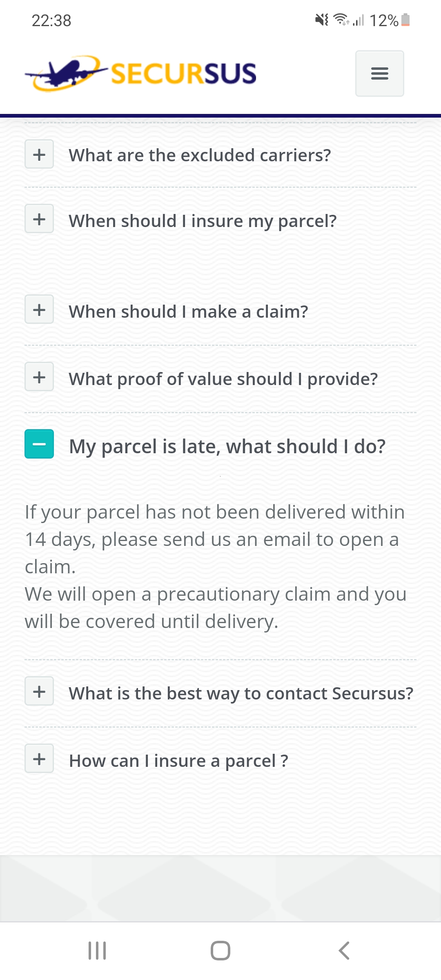This screenshot has width=441, height=980.
Task: Tap 'My parcel is late' question heading
Action: (x=227, y=446)
